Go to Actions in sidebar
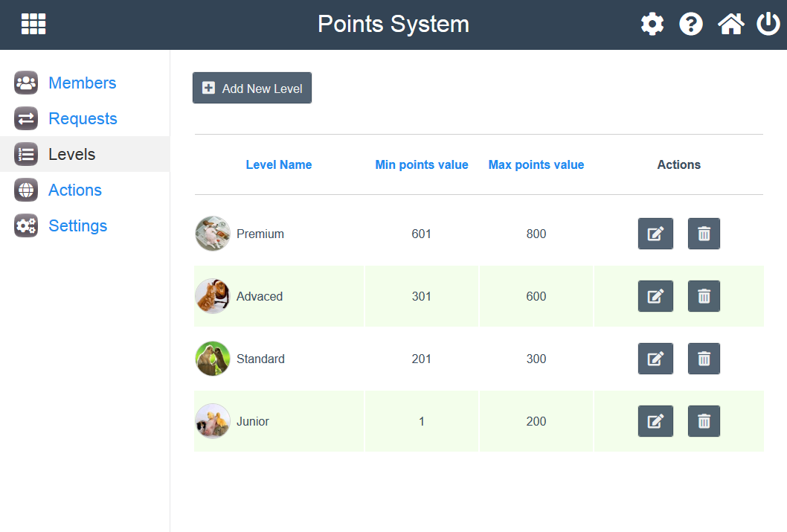This screenshot has height=532, width=787. [74, 190]
